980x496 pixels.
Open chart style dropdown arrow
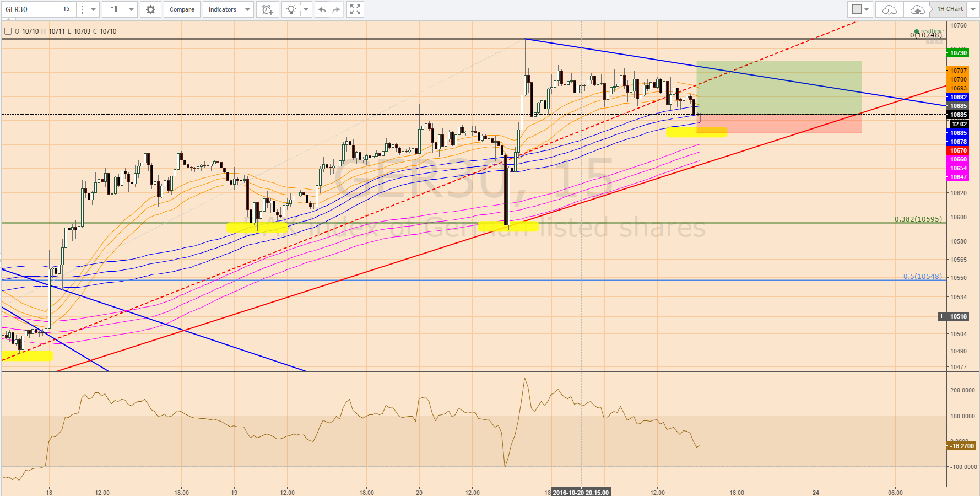coord(131,9)
